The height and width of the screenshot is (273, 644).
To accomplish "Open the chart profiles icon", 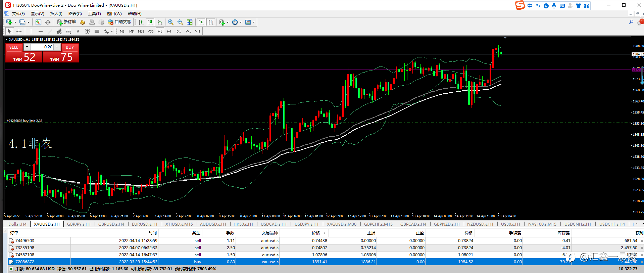I will point(22,22).
